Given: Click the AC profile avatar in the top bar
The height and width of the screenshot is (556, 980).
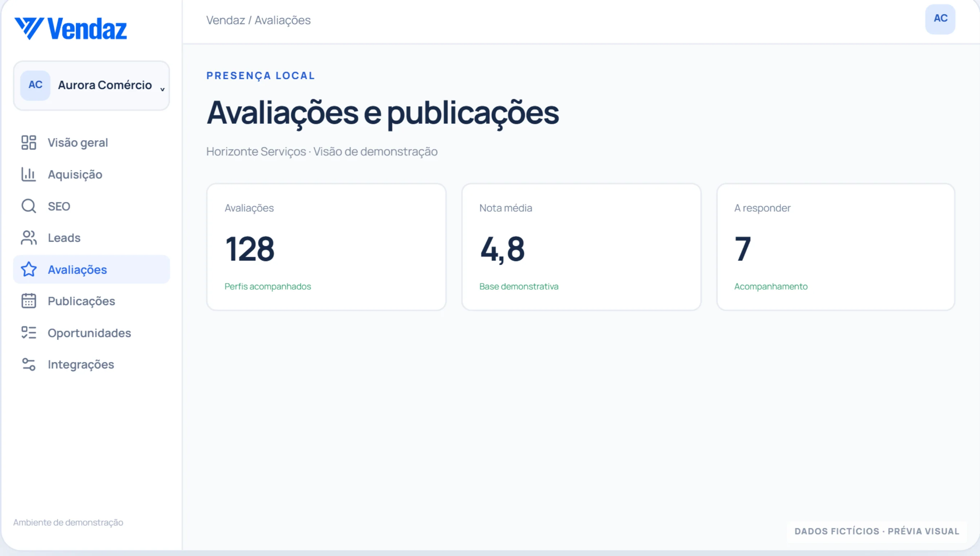Looking at the screenshot, I should [x=940, y=19].
